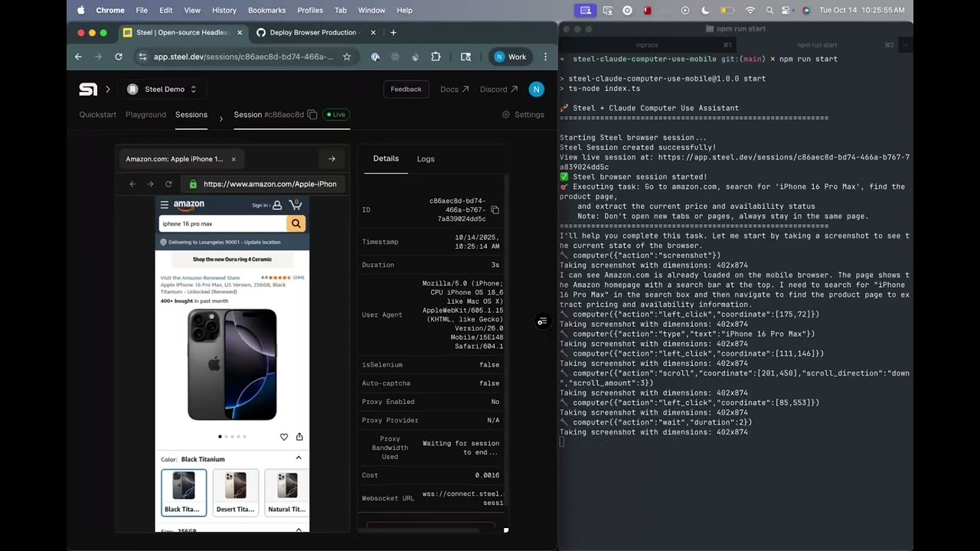This screenshot has height=551, width=980.
Task: Open the History menu
Action: point(224,10)
